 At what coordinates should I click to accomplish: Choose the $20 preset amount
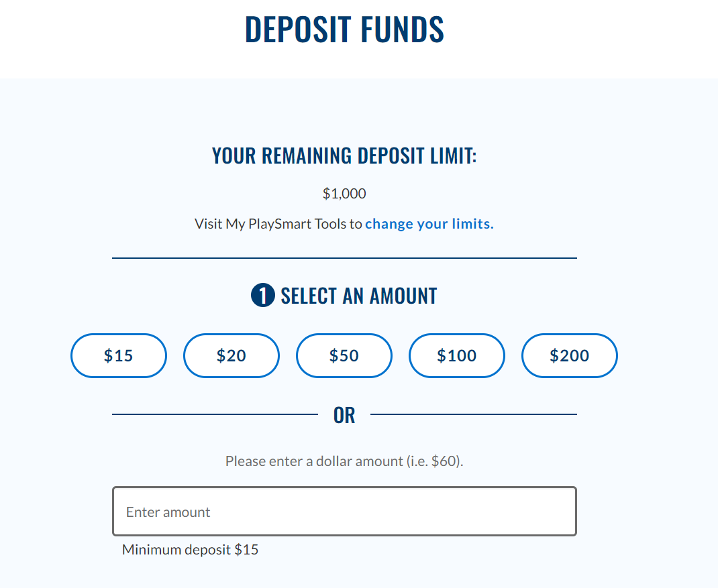coord(232,355)
